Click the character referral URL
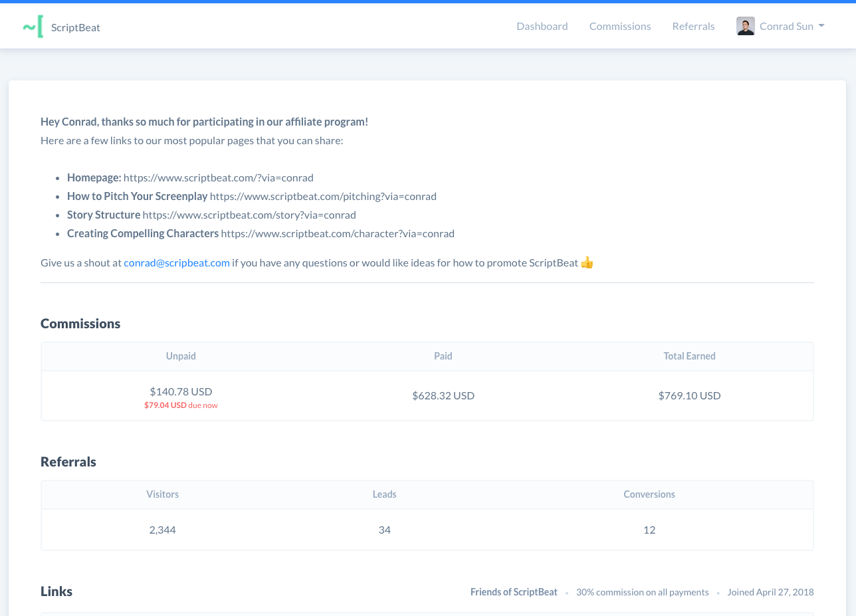This screenshot has height=616, width=856. (338, 233)
